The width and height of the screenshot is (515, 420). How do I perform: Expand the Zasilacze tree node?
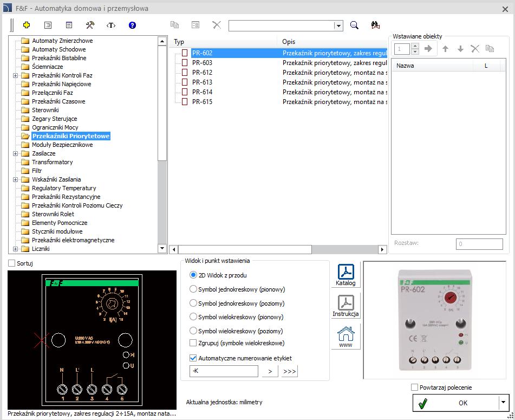pyautogui.click(x=15, y=153)
